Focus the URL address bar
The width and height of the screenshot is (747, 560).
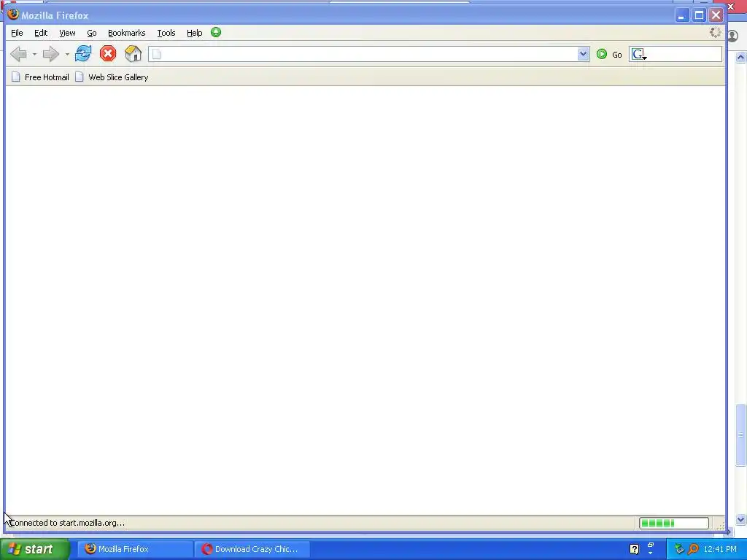tap(368, 54)
